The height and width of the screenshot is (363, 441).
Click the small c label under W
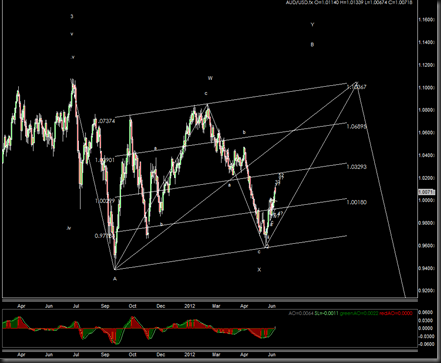click(206, 94)
